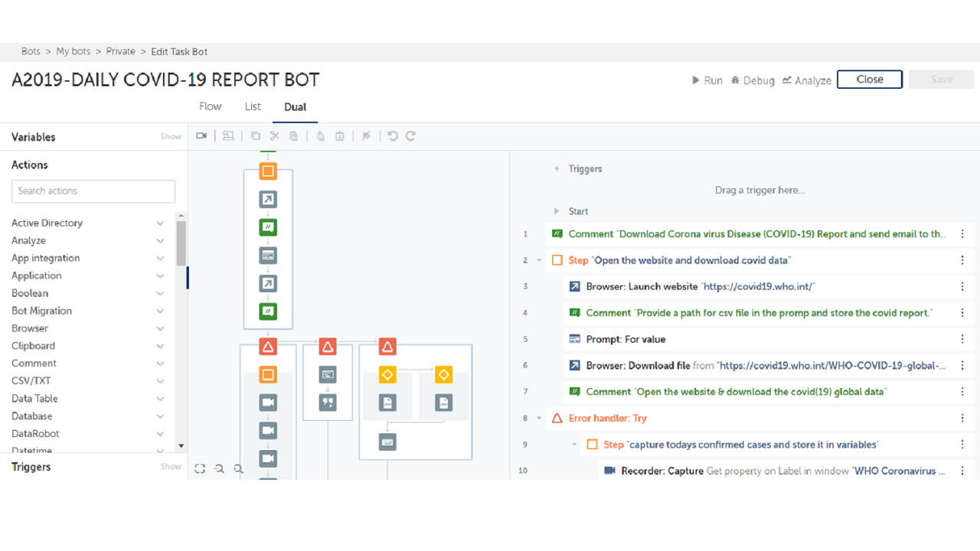Collapse the Error handler: Try block
Image resolution: width=980 pixels, height=551 pixels.
coord(540,419)
